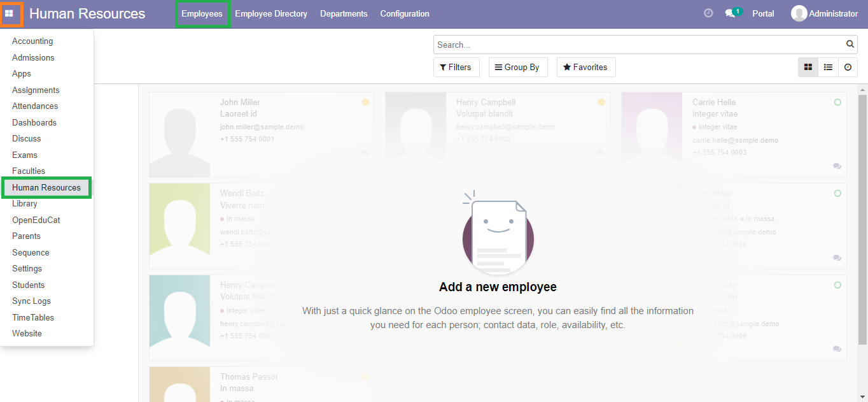Open Thomas Passot employee photo
Image resolution: width=868 pixels, height=402 pixels.
coord(179,384)
